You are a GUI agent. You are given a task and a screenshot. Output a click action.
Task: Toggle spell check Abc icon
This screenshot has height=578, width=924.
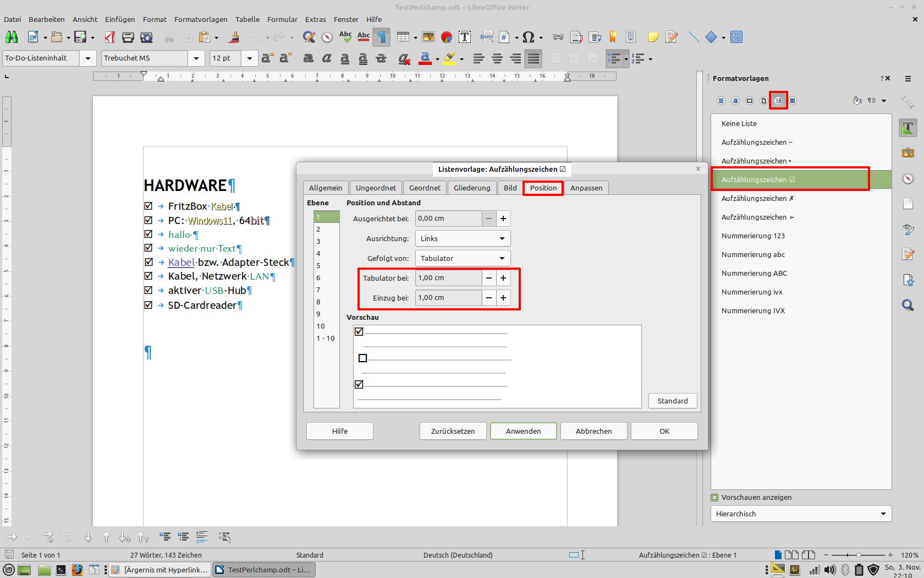(345, 37)
